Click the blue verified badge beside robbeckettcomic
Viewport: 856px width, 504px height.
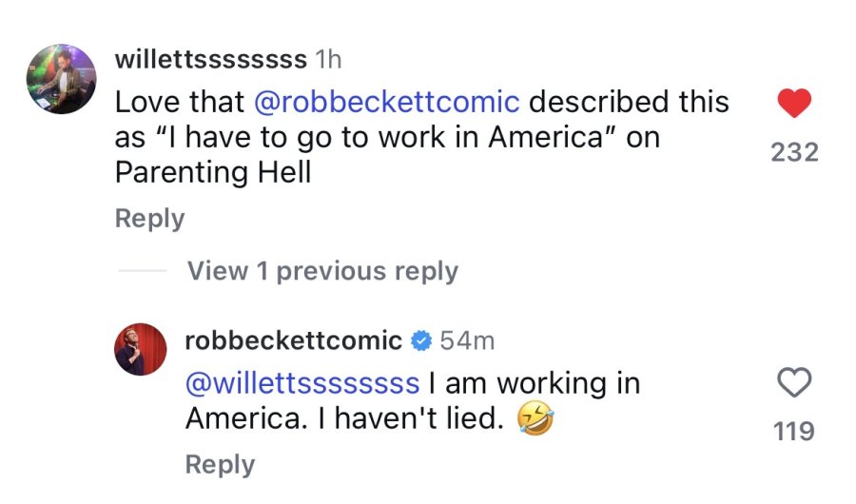(x=421, y=340)
